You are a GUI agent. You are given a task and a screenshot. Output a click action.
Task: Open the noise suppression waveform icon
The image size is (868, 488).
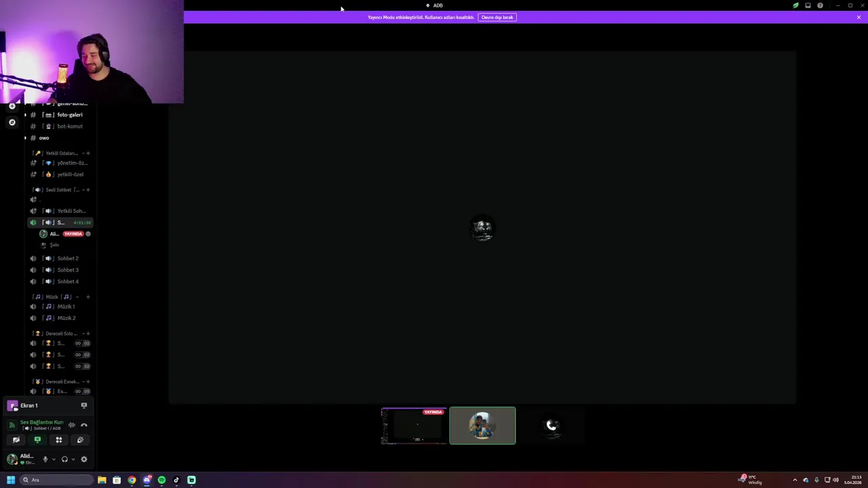pyautogui.click(x=72, y=426)
